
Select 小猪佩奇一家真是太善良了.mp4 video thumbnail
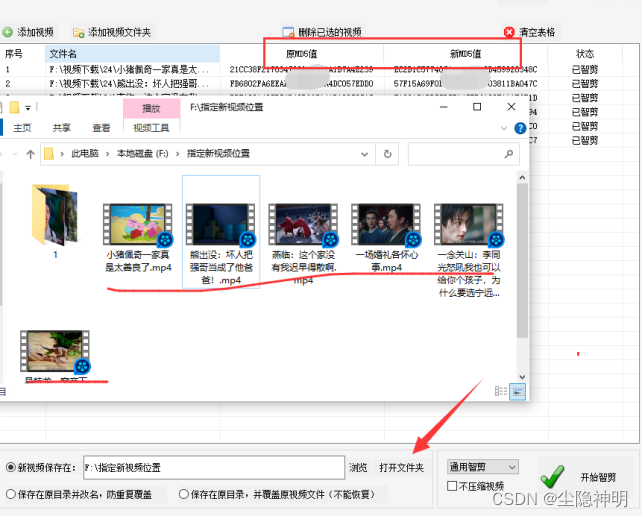[138, 224]
